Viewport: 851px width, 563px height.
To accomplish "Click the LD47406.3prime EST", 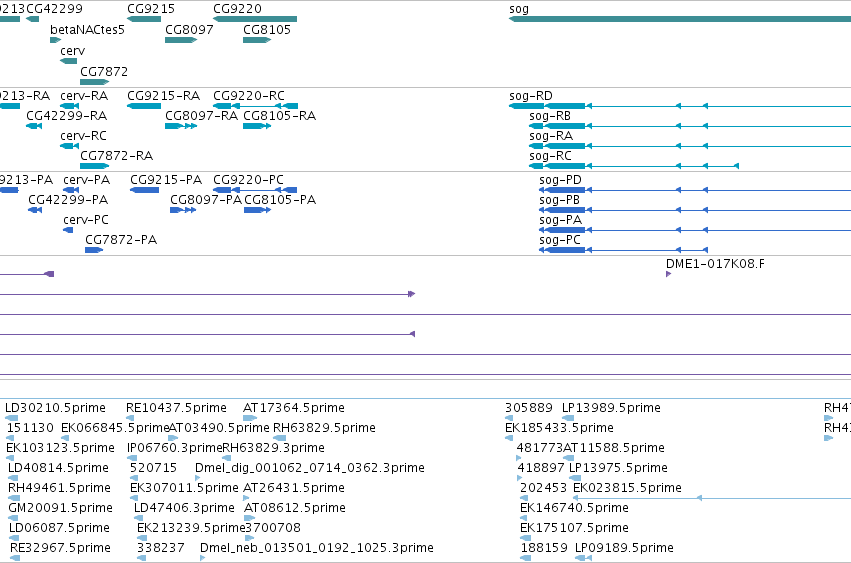I will [138, 518].
